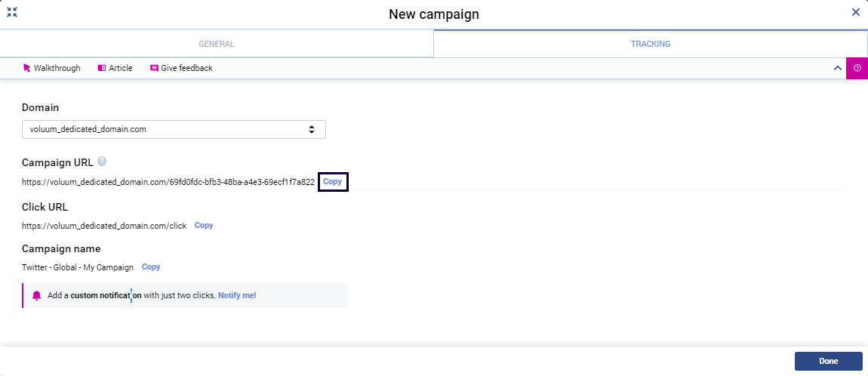
Task: Click the Click URL address text
Action: point(104,226)
